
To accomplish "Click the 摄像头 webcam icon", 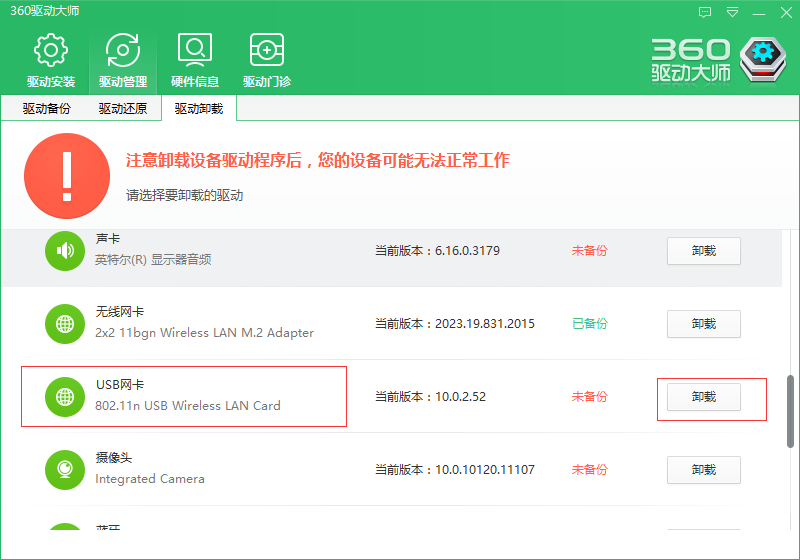I will [65, 470].
